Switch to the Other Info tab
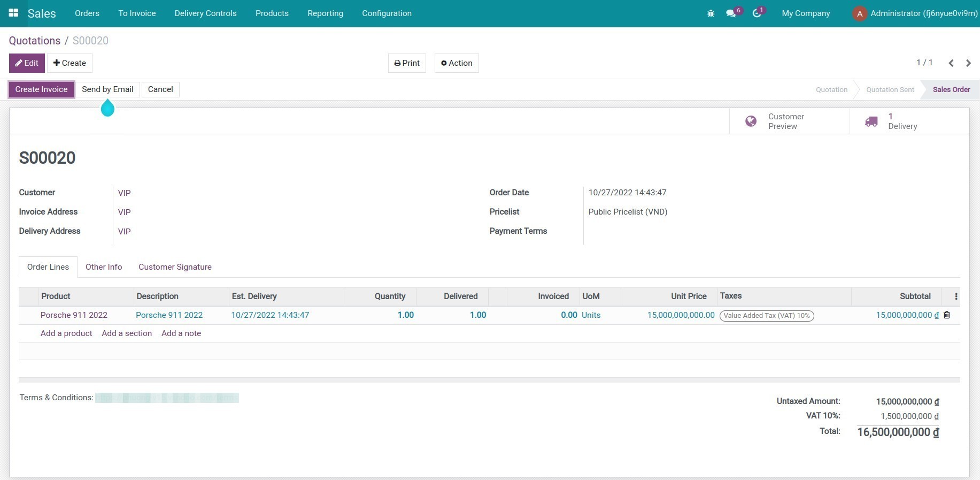980x480 pixels. pyautogui.click(x=104, y=267)
